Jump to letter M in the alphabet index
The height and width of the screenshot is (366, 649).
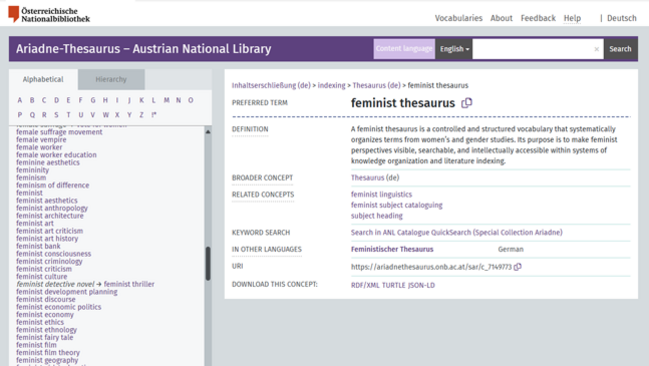point(166,100)
